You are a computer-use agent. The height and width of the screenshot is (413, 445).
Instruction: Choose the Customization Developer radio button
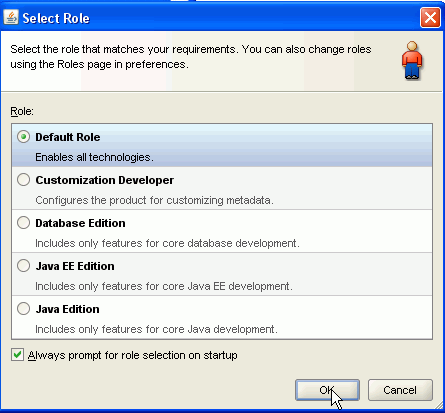click(24, 180)
